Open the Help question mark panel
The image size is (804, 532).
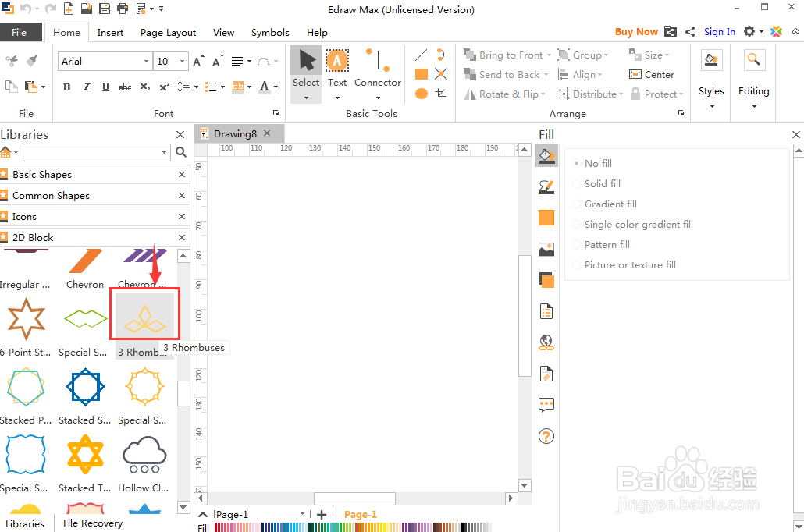(546, 436)
